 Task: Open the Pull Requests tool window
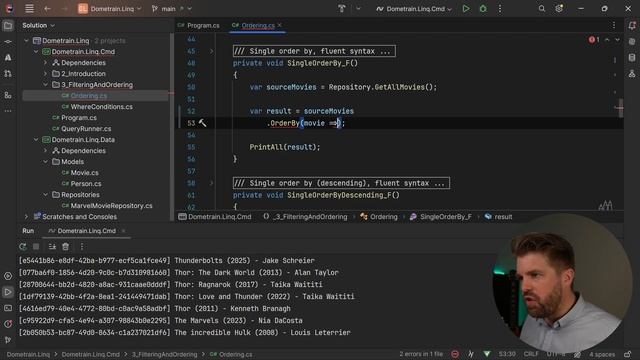(8, 73)
